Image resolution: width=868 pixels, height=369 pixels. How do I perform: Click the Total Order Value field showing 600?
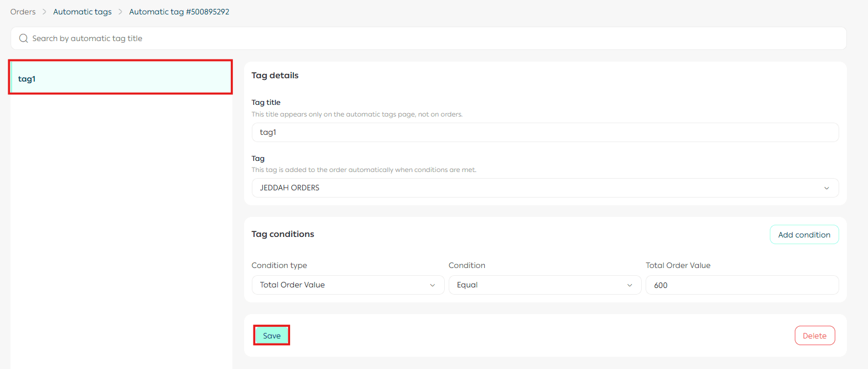[742, 285]
